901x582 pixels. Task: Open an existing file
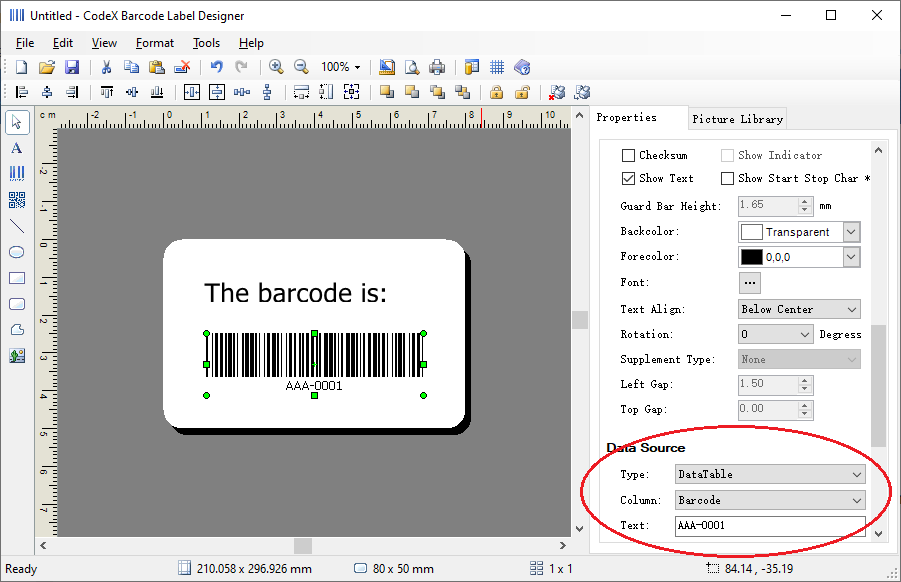tap(47, 67)
